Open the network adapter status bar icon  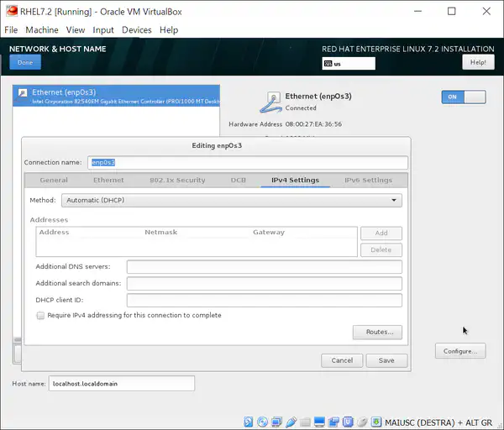coord(276,421)
